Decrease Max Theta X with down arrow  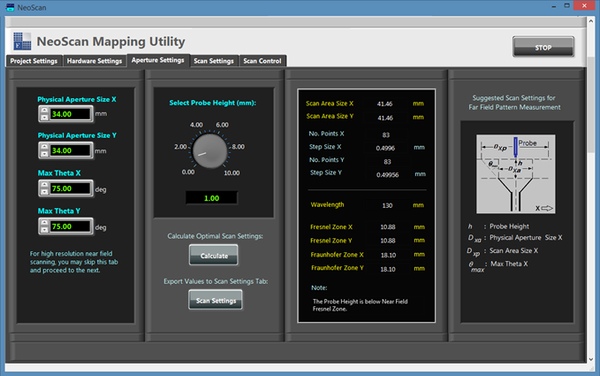pos(44,191)
